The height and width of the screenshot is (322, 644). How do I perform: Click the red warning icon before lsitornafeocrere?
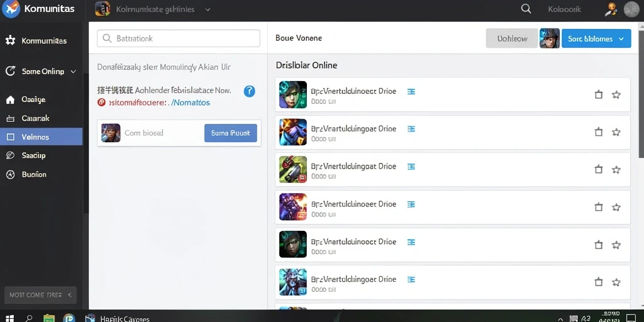(101, 103)
